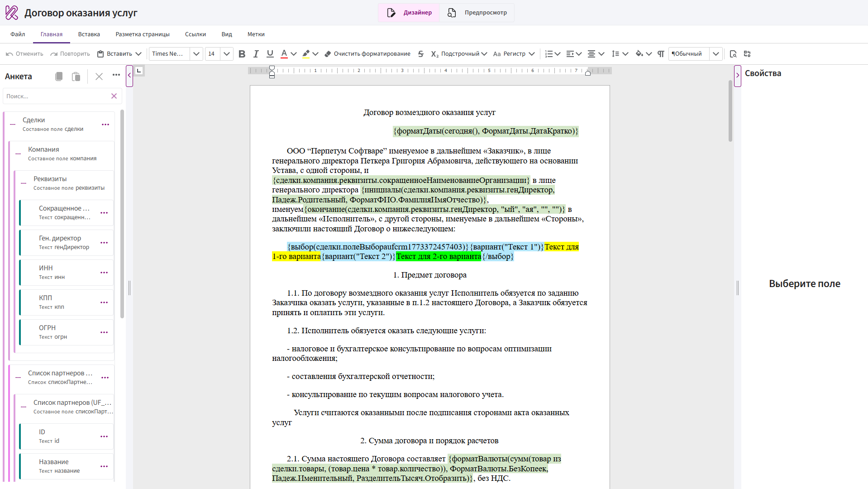The image size is (868, 489).
Task: Click the Поиск search field
Action: coord(57,96)
